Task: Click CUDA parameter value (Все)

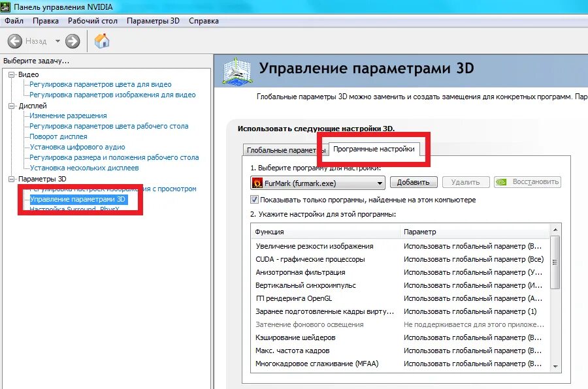Action: point(474,259)
